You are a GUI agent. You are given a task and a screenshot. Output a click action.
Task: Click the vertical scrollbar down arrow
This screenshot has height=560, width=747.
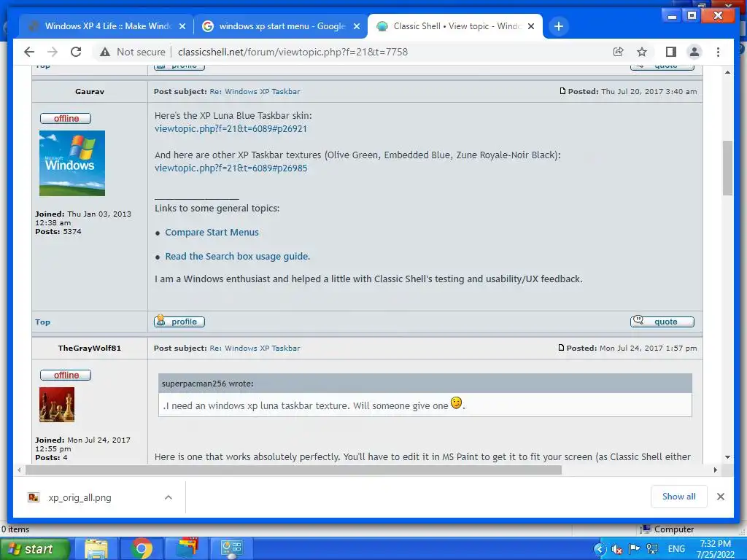pyautogui.click(x=727, y=457)
